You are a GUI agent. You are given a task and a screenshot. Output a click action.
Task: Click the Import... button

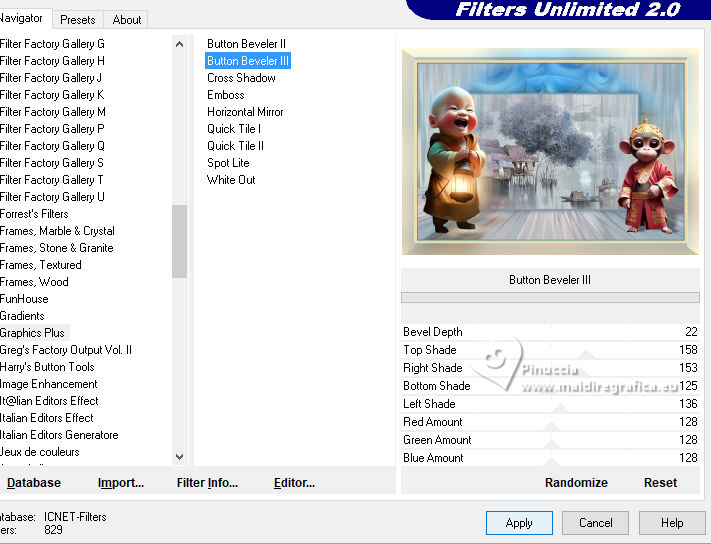tap(121, 483)
